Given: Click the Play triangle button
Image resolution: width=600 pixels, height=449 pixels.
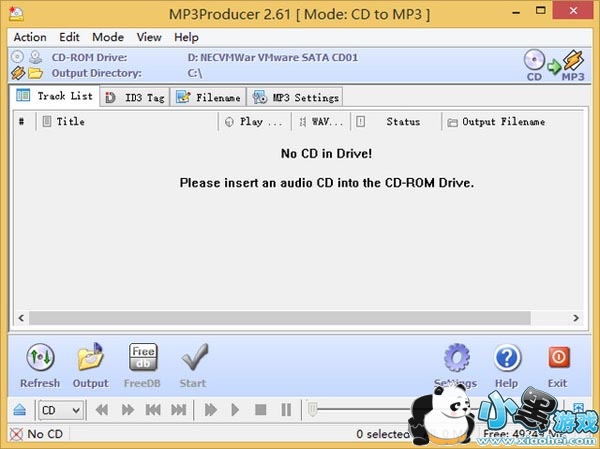Looking at the screenshot, I should pyautogui.click(x=235, y=410).
